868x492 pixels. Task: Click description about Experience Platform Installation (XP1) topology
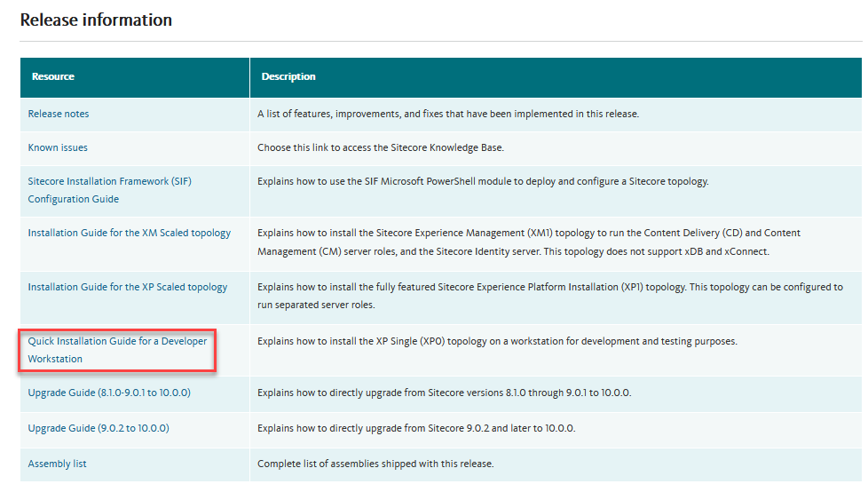[549, 296]
